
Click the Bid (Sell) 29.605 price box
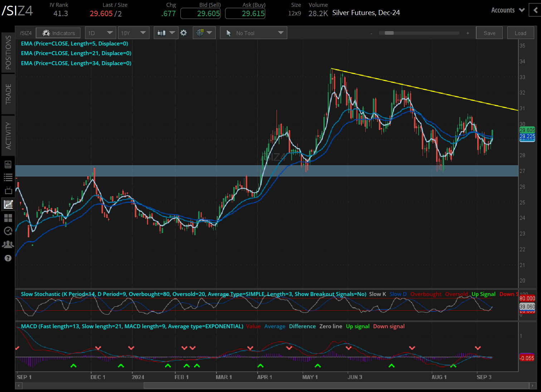[x=200, y=14]
